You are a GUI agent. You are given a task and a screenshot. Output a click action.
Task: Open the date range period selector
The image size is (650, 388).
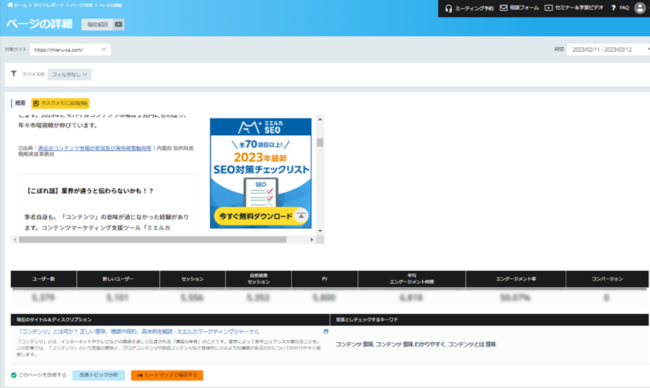click(x=608, y=49)
